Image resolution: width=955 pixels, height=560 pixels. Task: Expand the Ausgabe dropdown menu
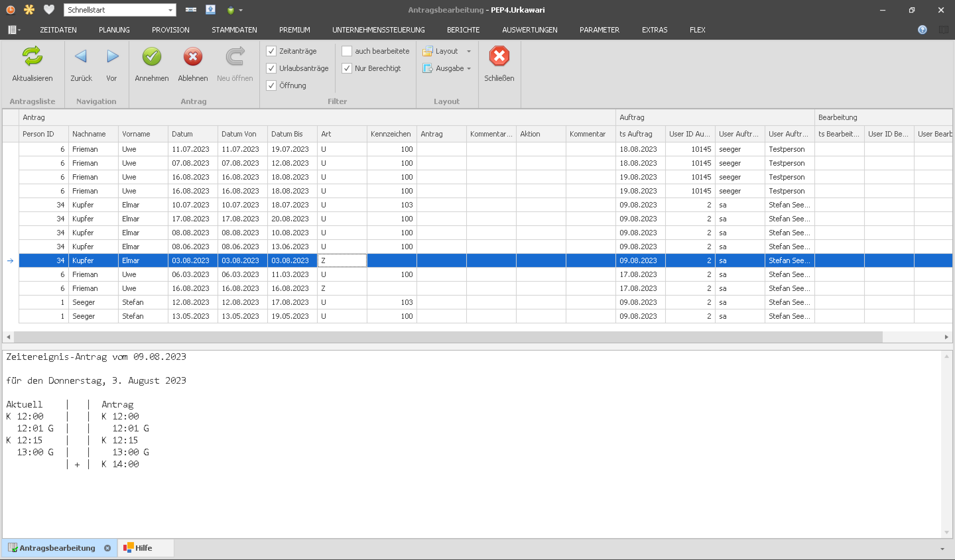click(469, 69)
